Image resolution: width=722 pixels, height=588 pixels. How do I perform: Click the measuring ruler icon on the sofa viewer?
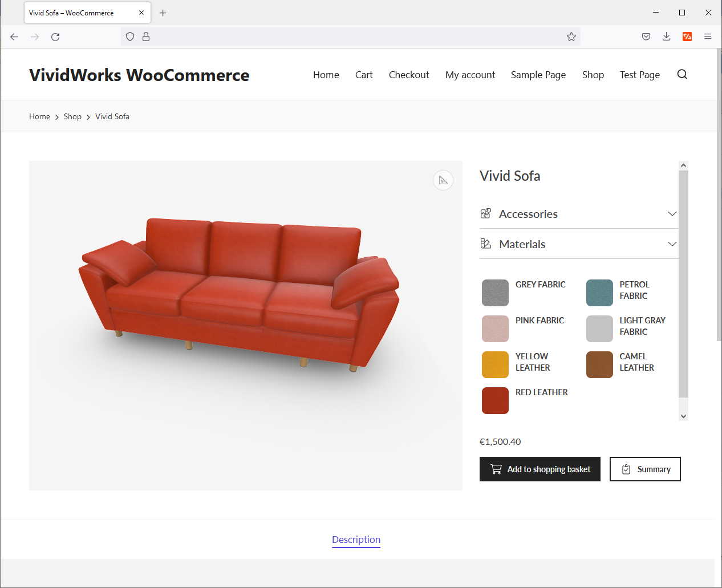(443, 180)
